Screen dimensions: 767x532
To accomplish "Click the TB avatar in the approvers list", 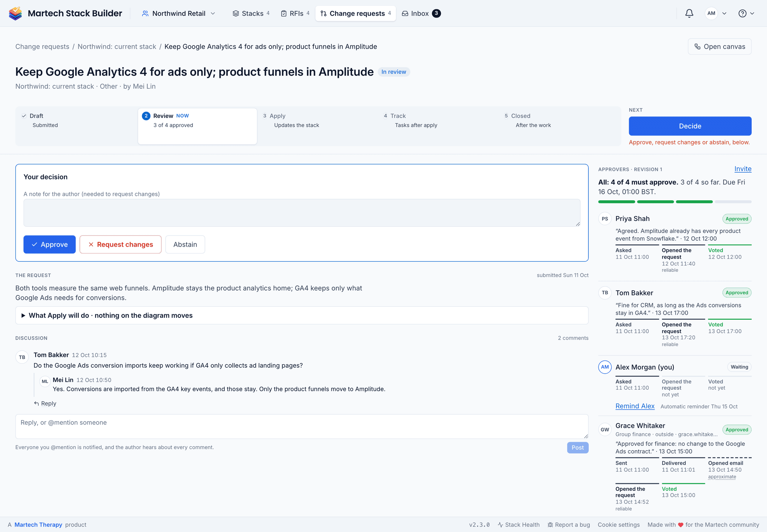I will pyautogui.click(x=605, y=293).
